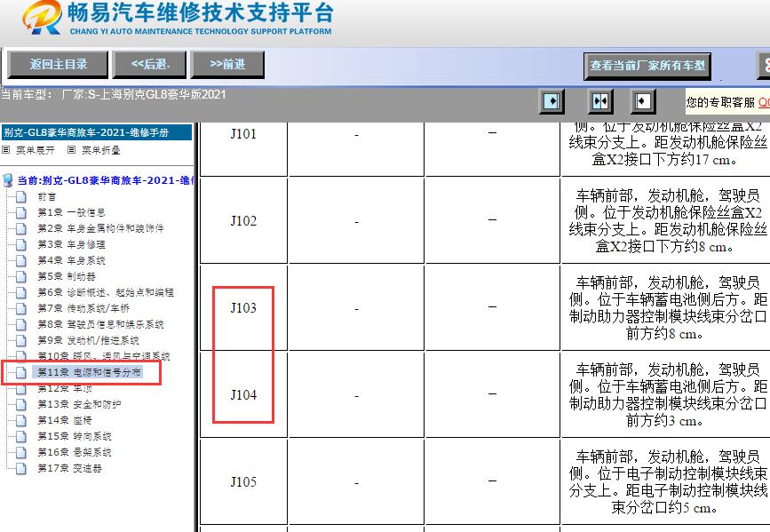Open 第1章 一般信息
770x532 pixels.
click(x=72, y=212)
